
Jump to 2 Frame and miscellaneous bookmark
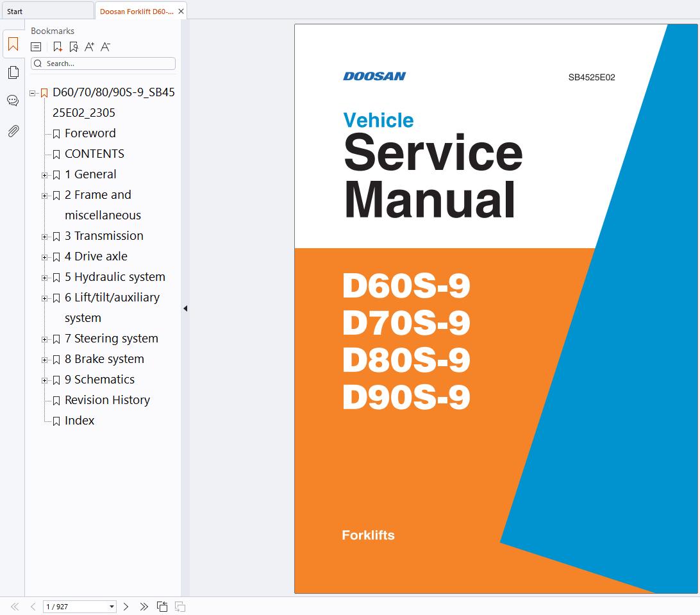point(103,205)
